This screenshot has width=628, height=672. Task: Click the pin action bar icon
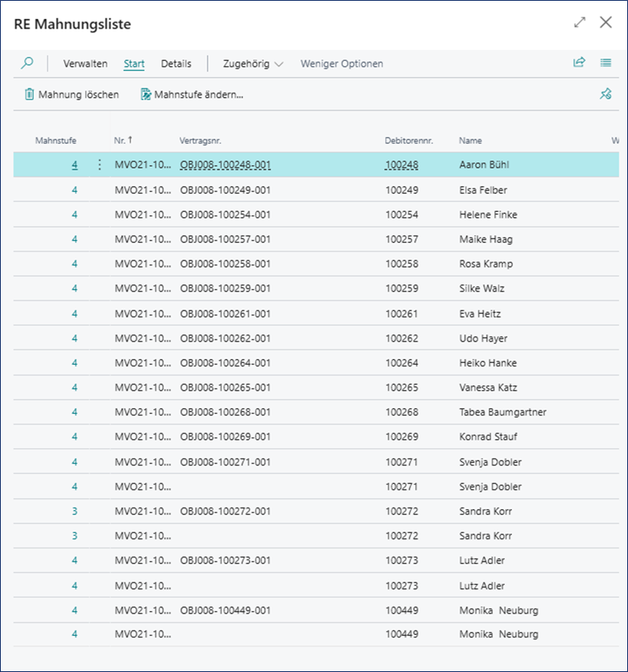point(605,94)
